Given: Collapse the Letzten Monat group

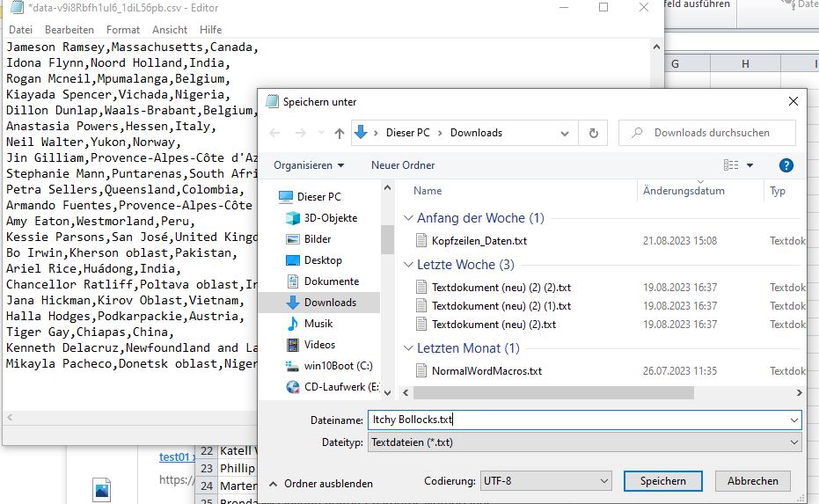Looking at the screenshot, I should click(x=408, y=347).
